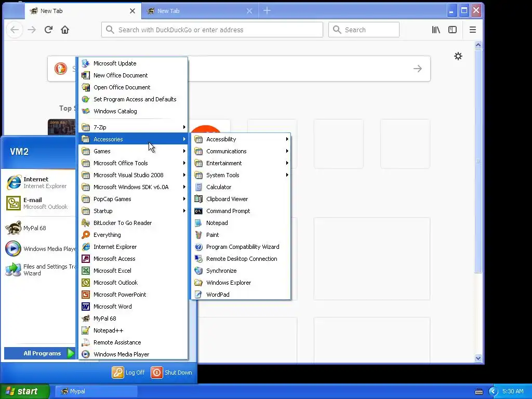
Task: Select Windows Media Player in programs list
Action: [133, 354]
